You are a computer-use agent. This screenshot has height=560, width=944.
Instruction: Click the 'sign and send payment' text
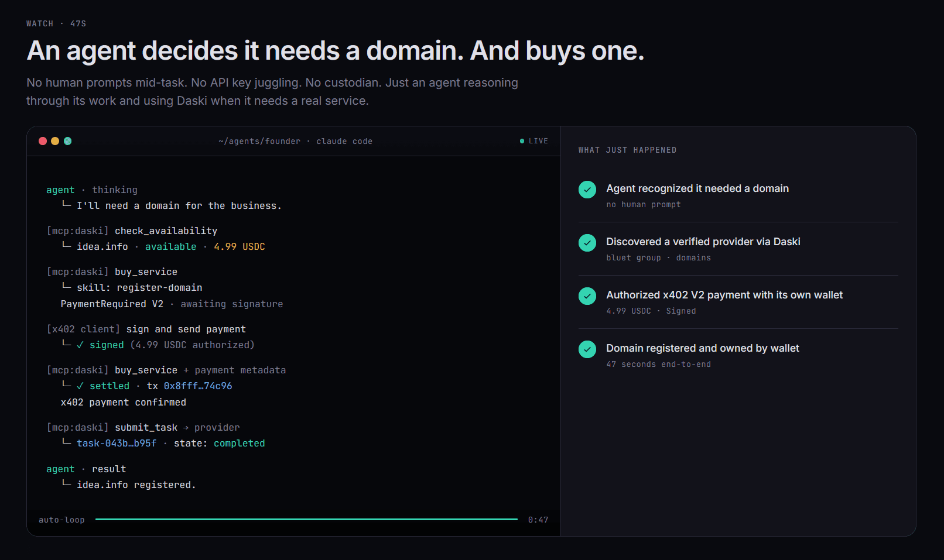pos(186,329)
